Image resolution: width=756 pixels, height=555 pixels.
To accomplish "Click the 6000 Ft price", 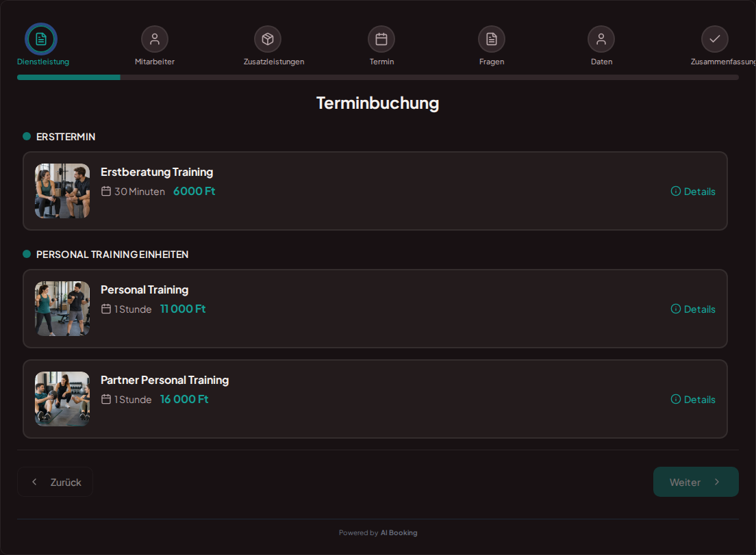I will point(194,191).
